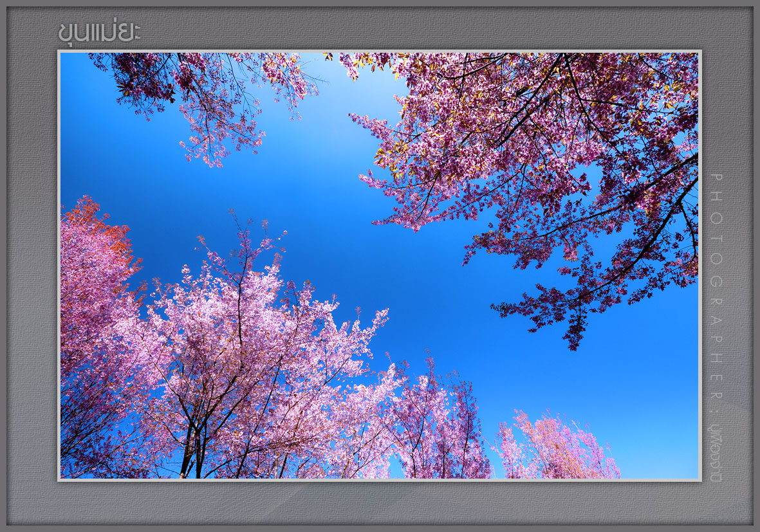Click the photographer's Thai signature at bottom right
The image size is (760, 532).
(x=716, y=453)
